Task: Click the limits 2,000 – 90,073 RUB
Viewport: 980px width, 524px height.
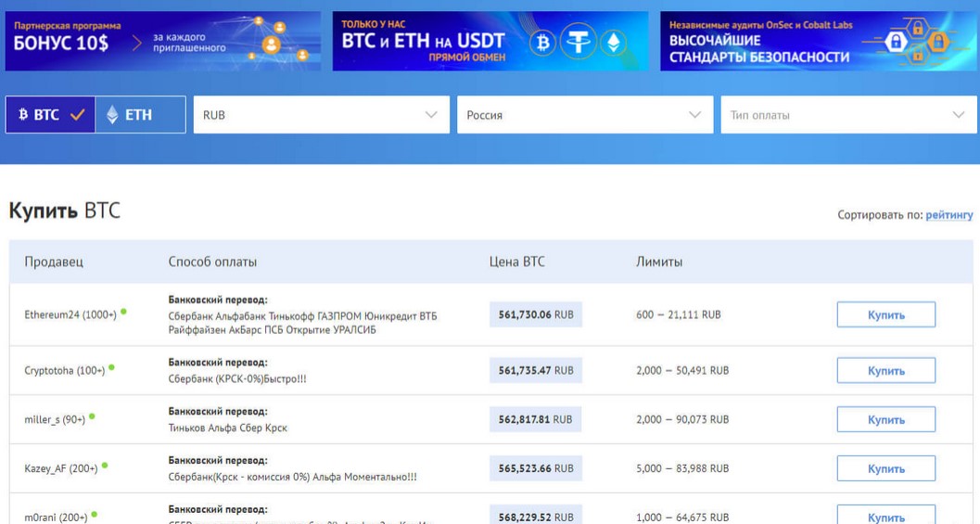Action: 682,419
